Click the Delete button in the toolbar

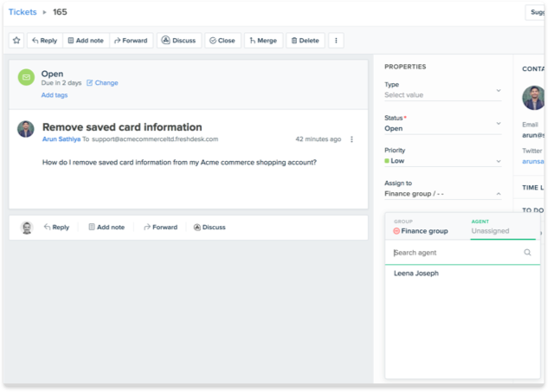coord(305,41)
